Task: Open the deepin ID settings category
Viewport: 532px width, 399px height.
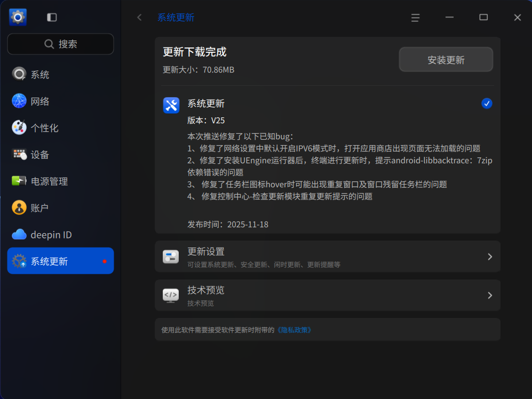Action: pyautogui.click(x=60, y=235)
